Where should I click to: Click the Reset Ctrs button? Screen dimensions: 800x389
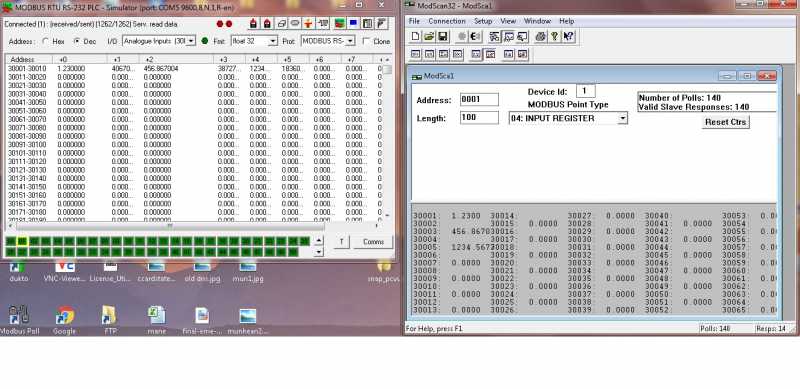[726, 122]
